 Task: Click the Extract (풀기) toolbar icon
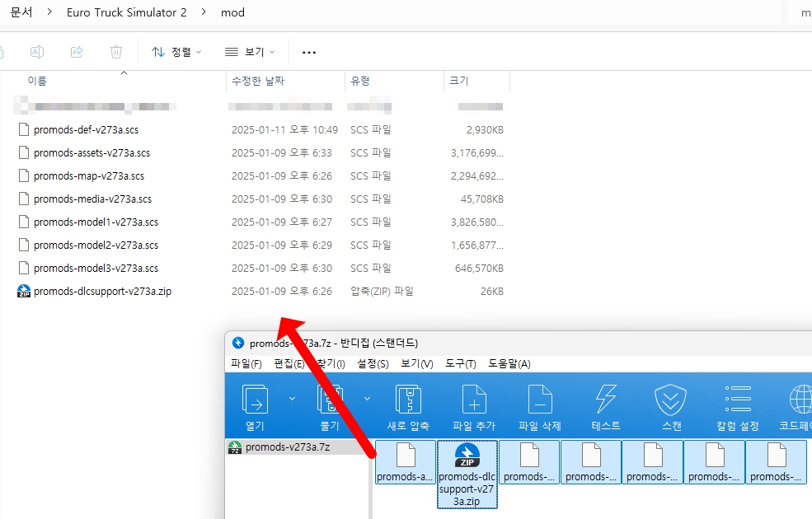[330, 401]
